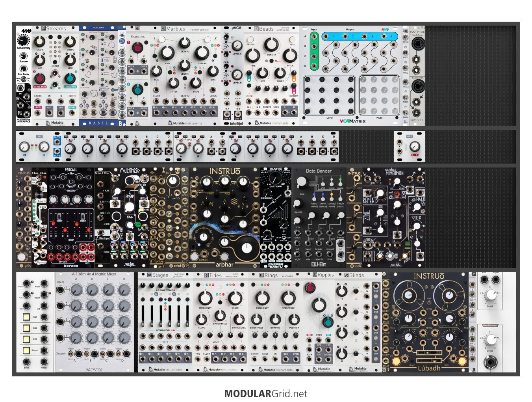The width and height of the screenshot is (532, 402).
Task: Click the Tides module title icon
Action: [x=206, y=275]
